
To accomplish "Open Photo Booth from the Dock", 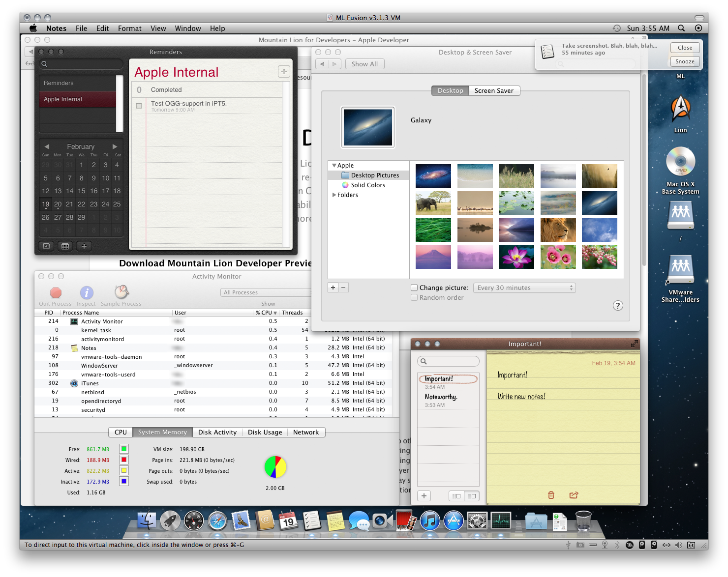I will pos(406,521).
